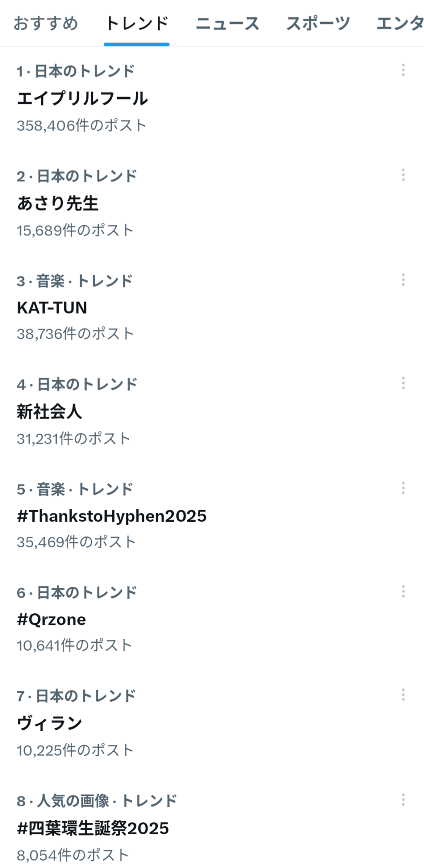View the 新社会人 trending topic
This screenshot has width=424, height=868.
click(49, 411)
